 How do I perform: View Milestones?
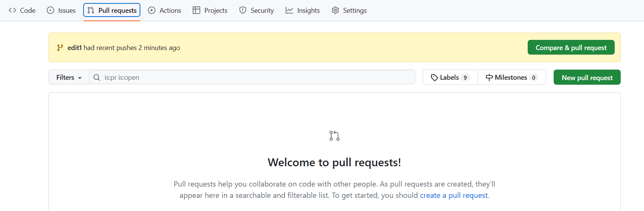[x=512, y=77]
